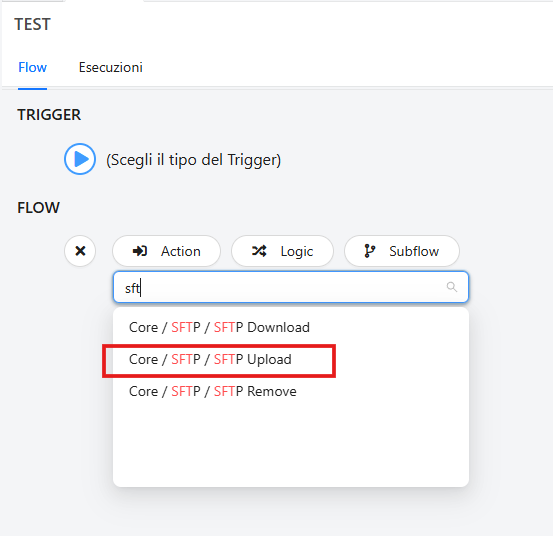Choose Core / SFTP / SFTP Remove result

pyautogui.click(x=291, y=391)
